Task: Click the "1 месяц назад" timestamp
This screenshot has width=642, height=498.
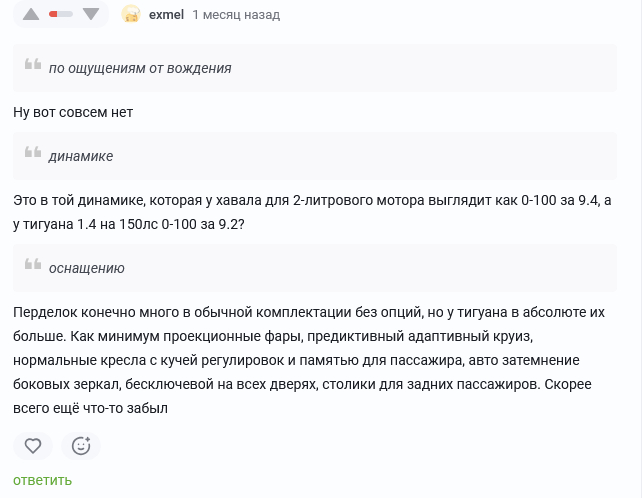Action: point(236,15)
